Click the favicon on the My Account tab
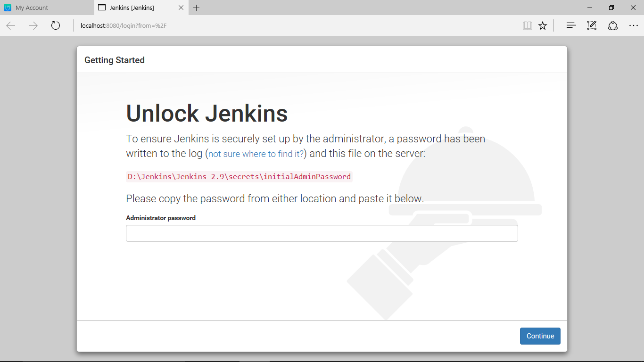644x362 pixels. pyautogui.click(x=7, y=8)
